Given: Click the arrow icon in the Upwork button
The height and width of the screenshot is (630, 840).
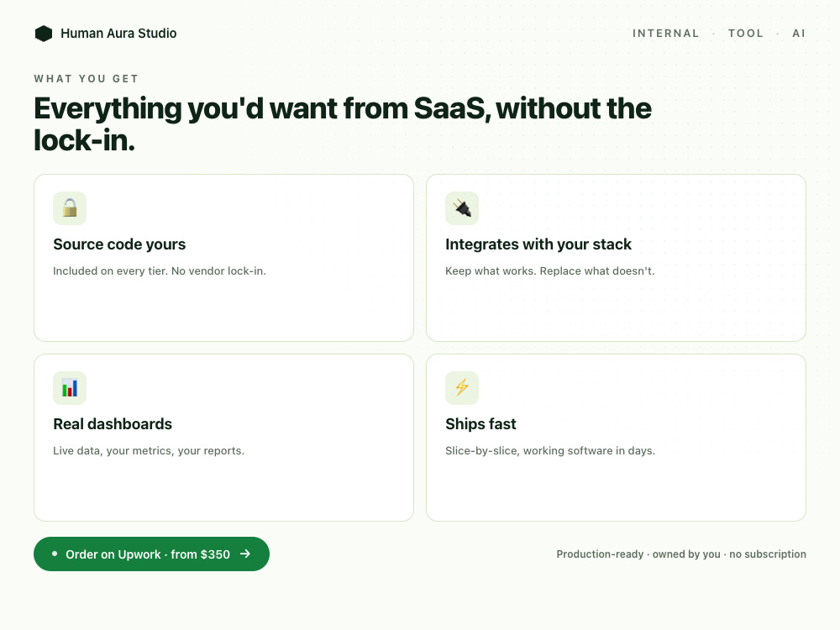Looking at the screenshot, I should coord(245,554).
